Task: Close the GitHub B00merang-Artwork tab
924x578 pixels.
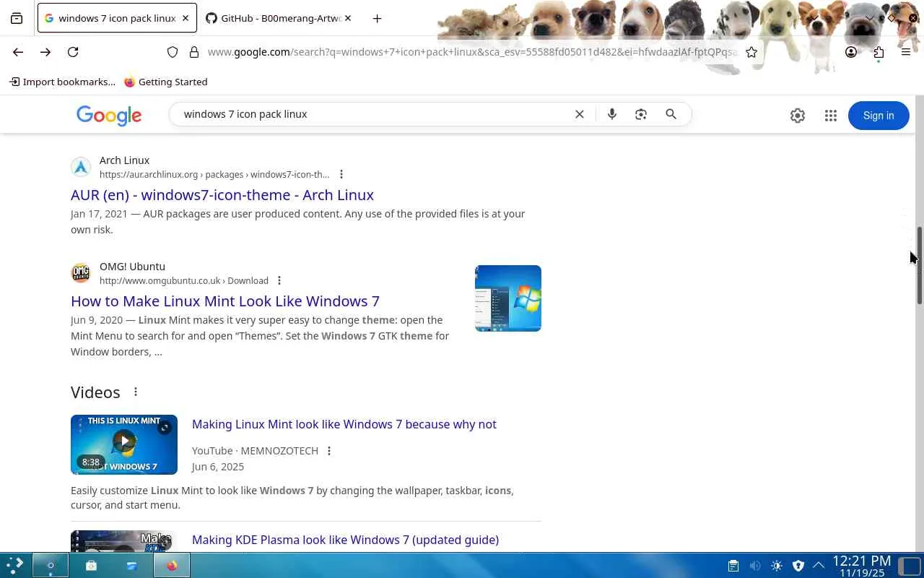Action: pos(348,18)
